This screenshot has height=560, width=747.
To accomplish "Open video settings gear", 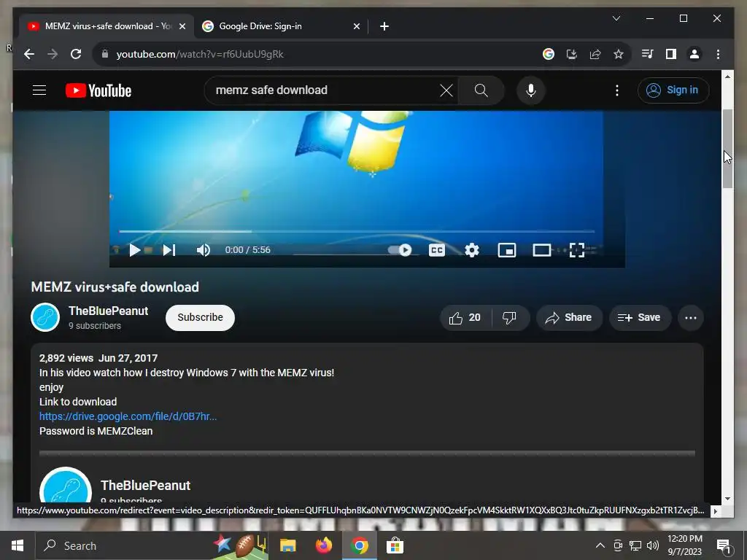I will click(x=472, y=250).
